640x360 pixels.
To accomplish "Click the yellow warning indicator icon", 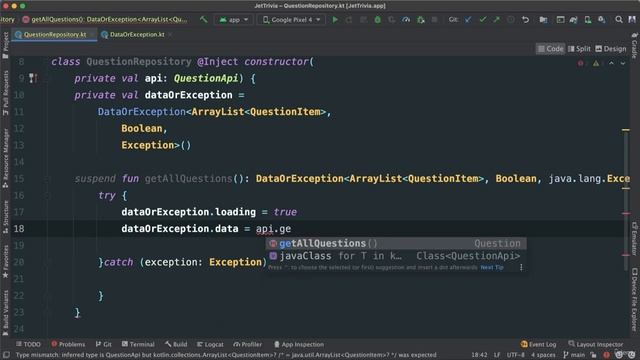I will (x=596, y=63).
